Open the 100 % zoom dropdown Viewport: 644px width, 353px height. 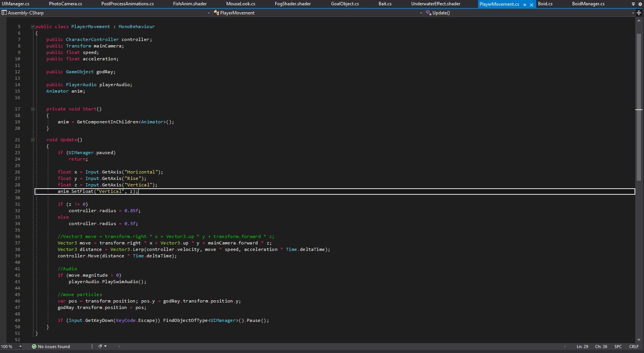(21, 347)
